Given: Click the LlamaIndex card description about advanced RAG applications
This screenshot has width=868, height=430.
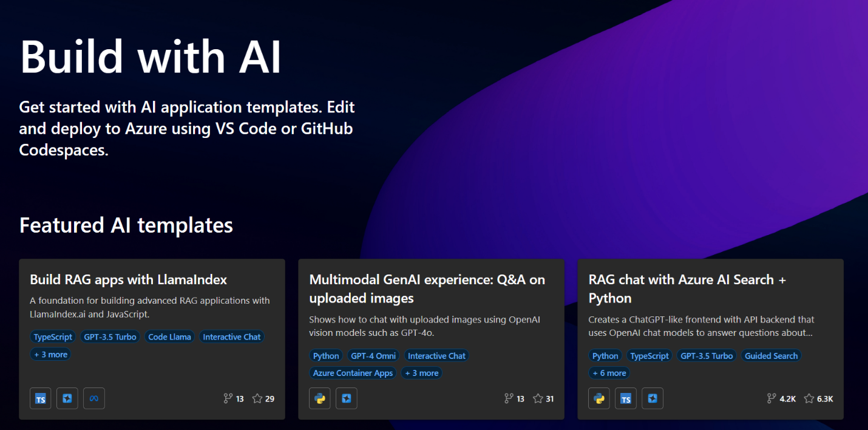Looking at the screenshot, I should (x=150, y=307).
